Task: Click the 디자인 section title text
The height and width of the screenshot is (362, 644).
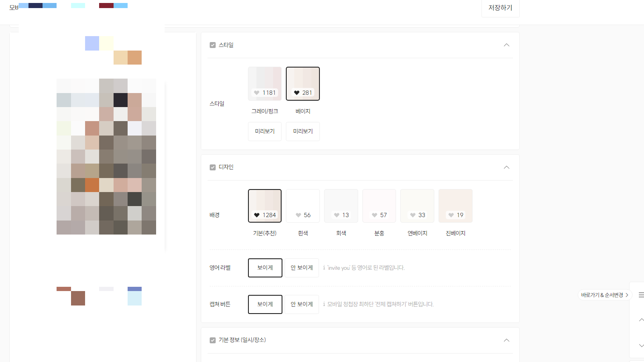Action: point(226,167)
